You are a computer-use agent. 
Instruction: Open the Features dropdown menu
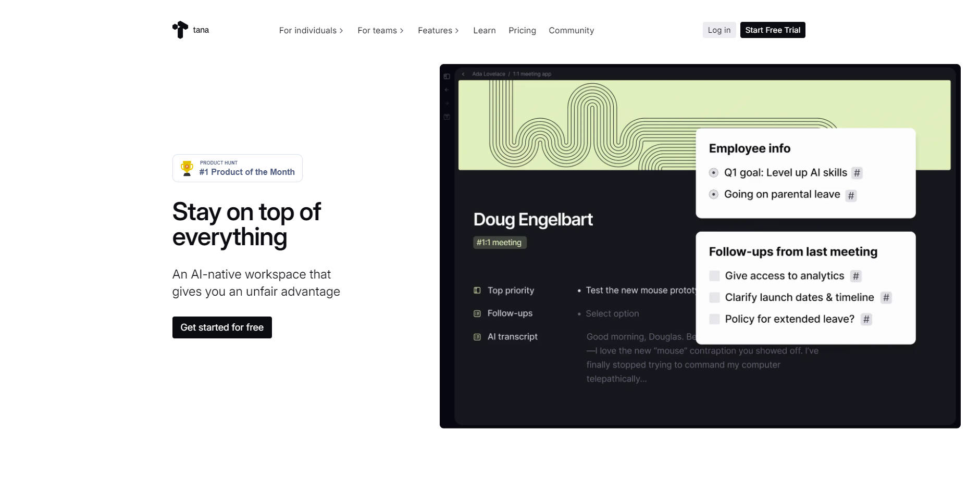click(438, 30)
